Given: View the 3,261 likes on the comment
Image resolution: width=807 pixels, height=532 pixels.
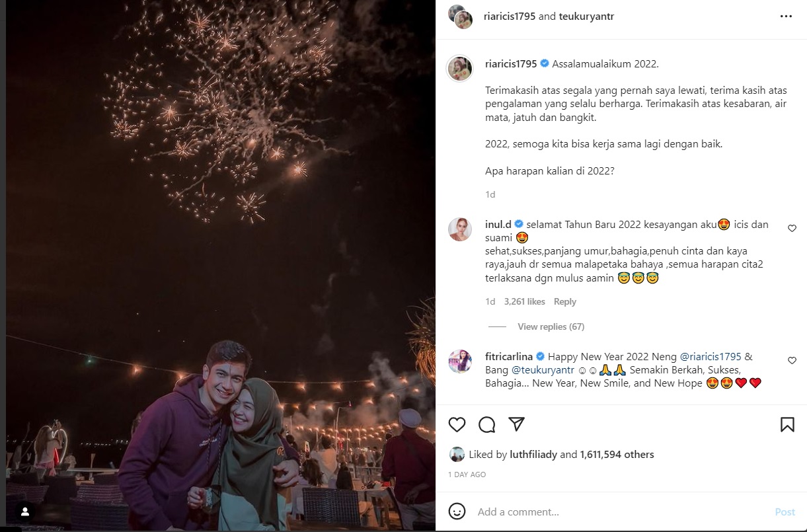Looking at the screenshot, I should (x=524, y=301).
